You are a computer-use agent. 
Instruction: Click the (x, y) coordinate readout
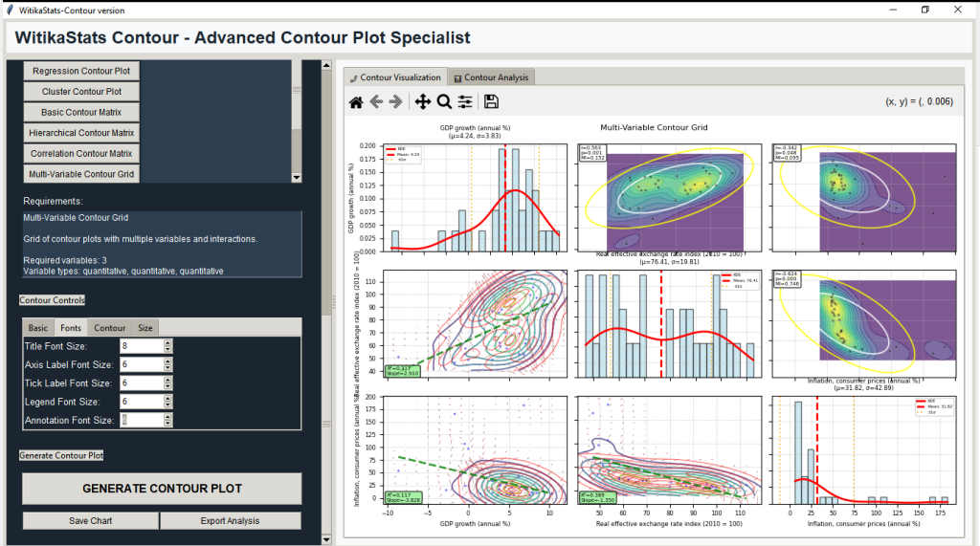(920, 101)
